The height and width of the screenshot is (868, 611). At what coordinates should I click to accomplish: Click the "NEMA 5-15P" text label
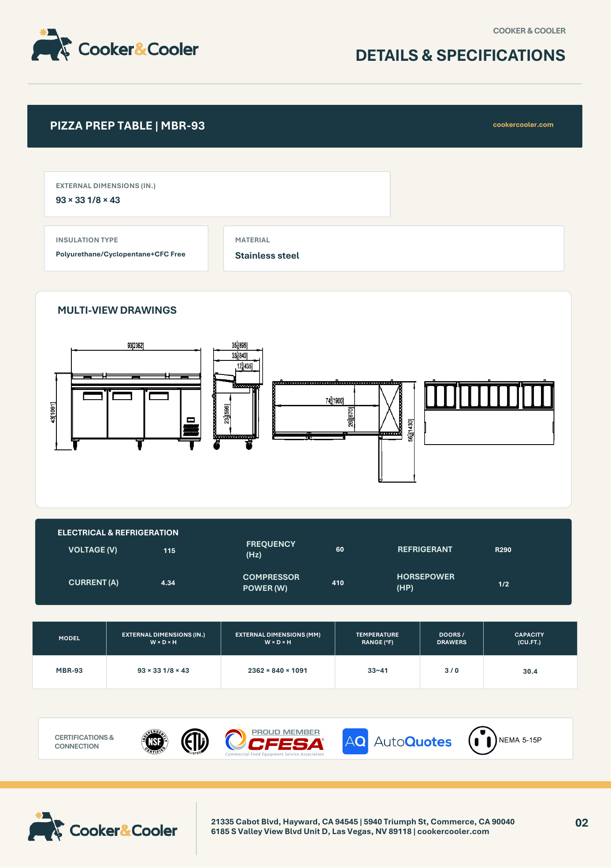(520, 740)
